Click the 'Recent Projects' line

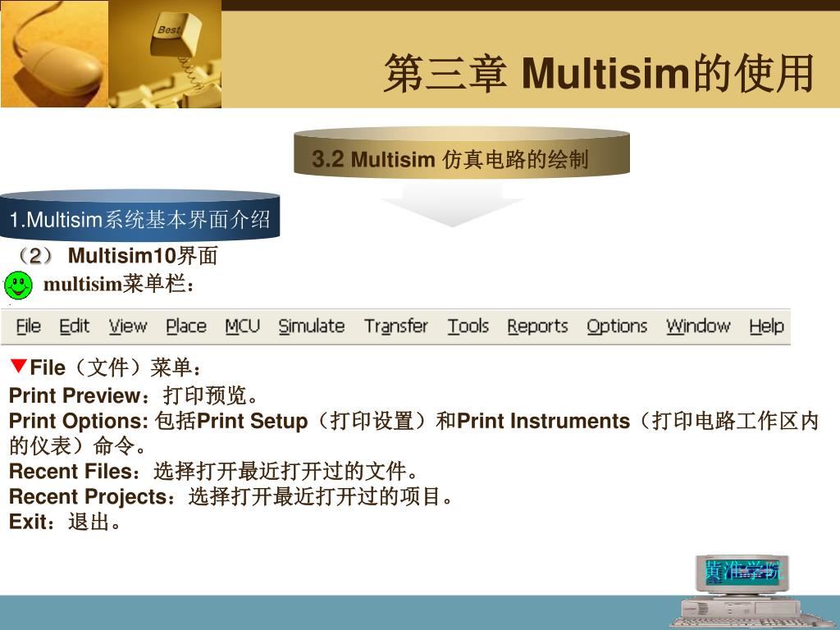click(231, 496)
